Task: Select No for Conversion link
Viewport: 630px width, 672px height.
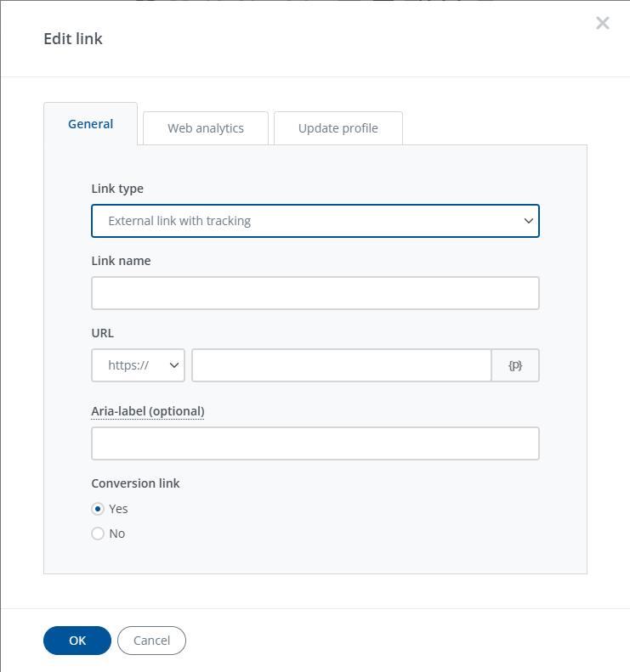Action: (98, 534)
